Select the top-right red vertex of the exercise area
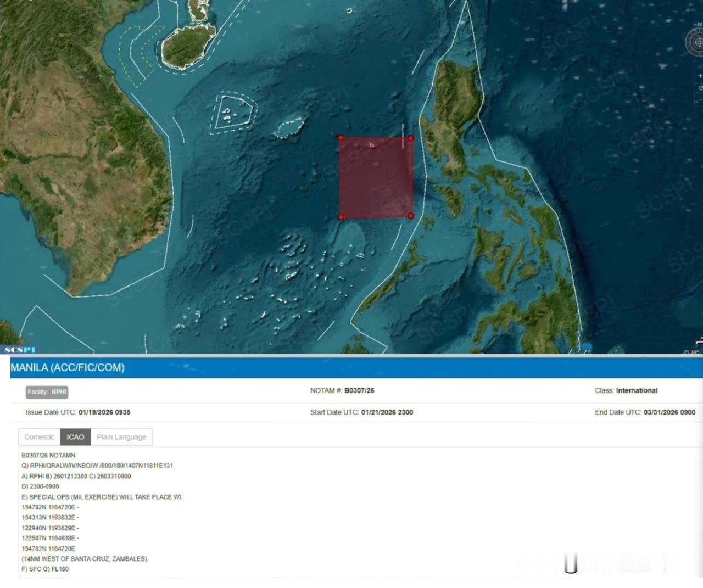 411,138
